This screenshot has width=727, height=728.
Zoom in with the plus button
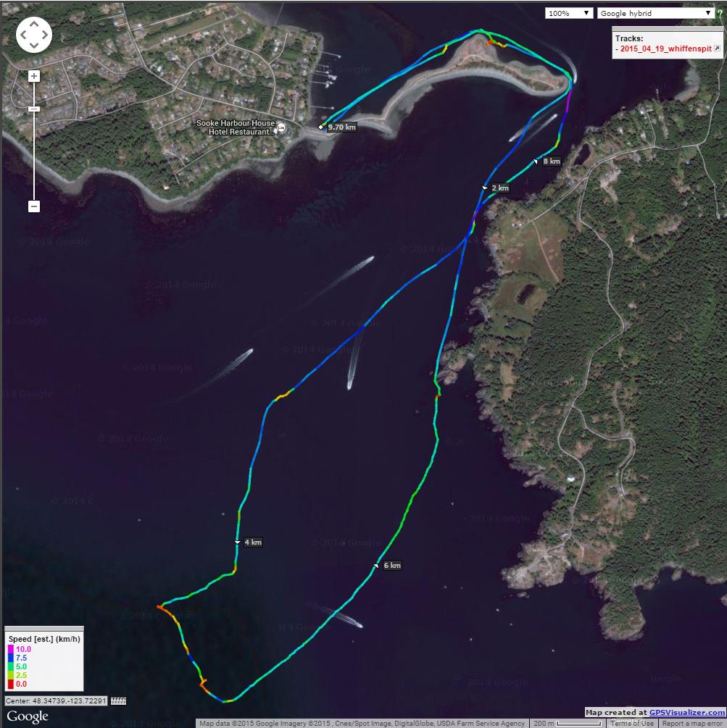click(34, 76)
